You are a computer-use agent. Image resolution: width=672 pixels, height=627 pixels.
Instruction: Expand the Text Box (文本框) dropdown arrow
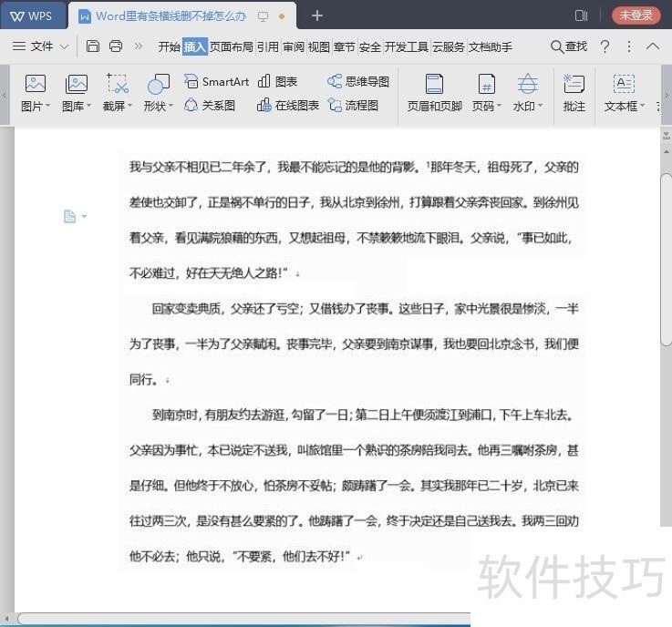642,106
